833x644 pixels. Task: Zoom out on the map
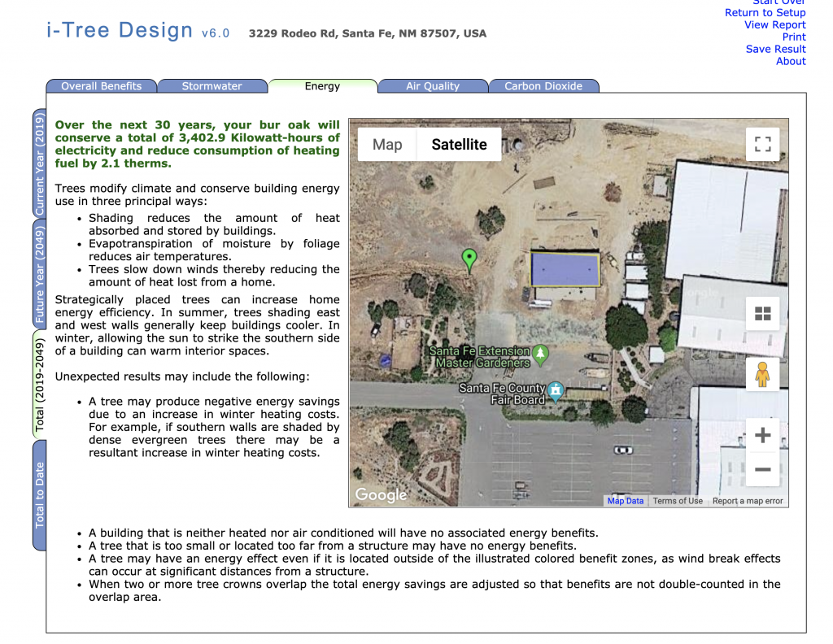pos(762,469)
